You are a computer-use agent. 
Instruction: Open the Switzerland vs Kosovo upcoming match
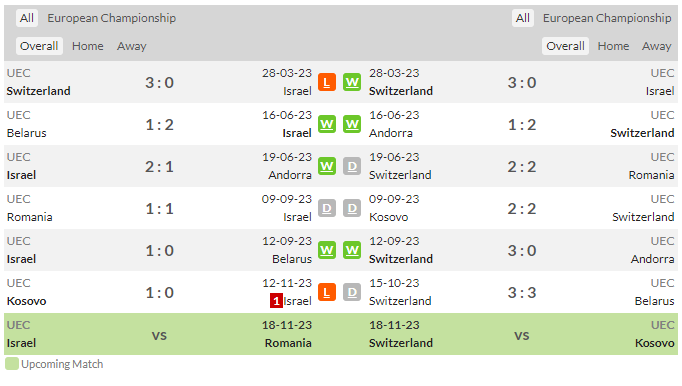pyautogui.click(x=522, y=334)
